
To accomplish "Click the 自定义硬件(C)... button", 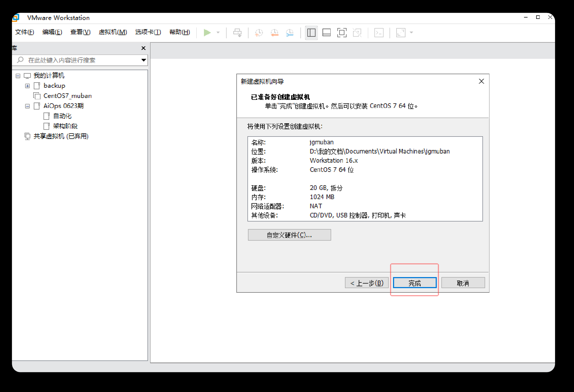I will [289, 235].
